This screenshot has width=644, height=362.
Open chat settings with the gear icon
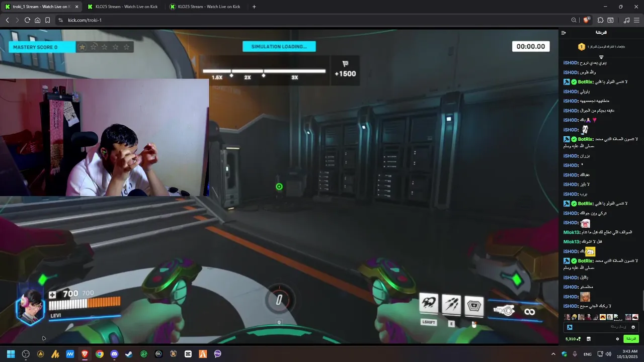[617, 339]
